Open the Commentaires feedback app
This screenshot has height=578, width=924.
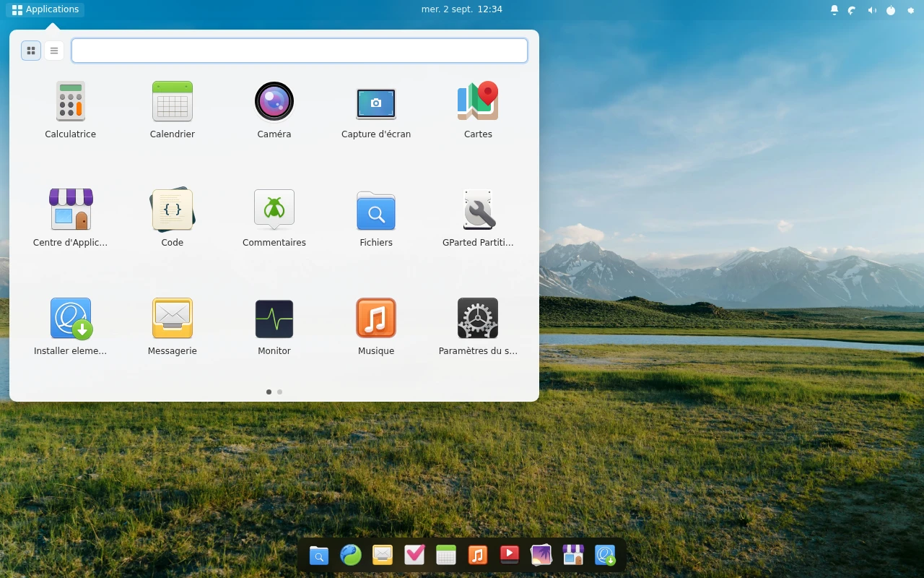point(274,218)
